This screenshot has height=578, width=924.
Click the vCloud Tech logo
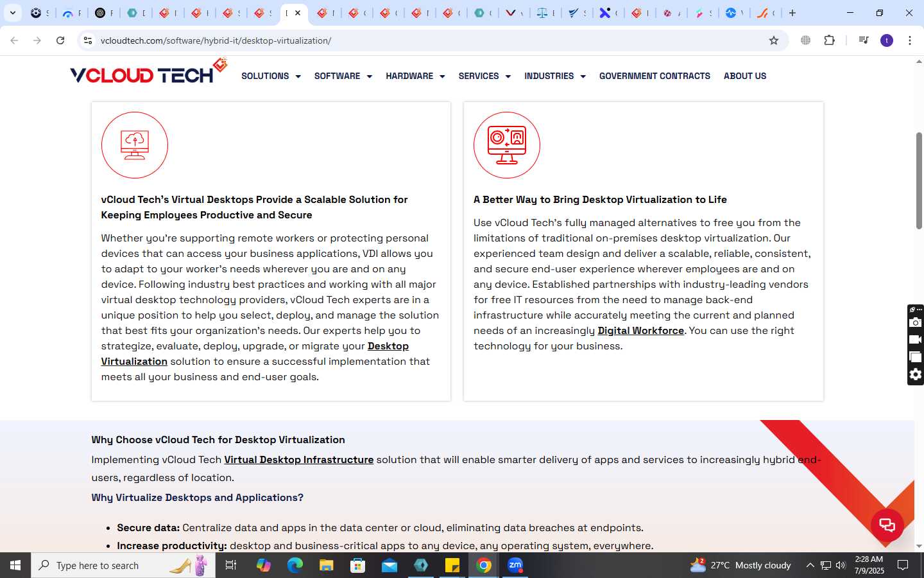coord(148,72)
